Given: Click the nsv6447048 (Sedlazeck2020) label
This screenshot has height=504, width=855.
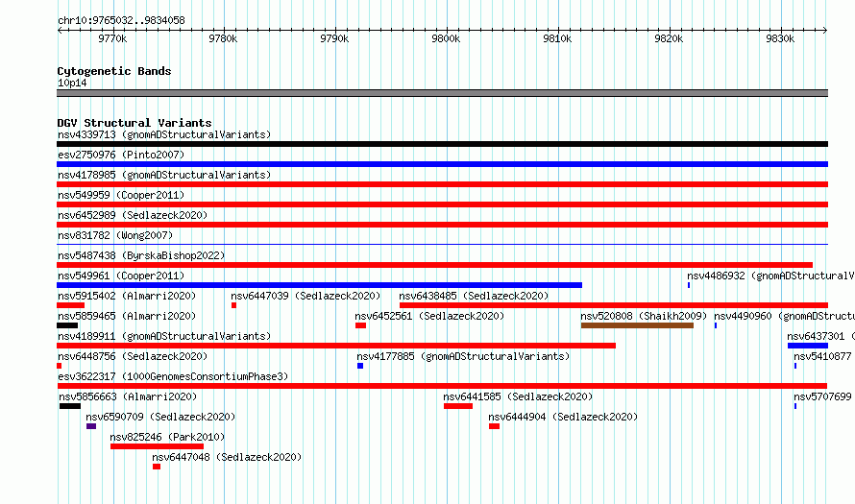Looking at the screenshot, I should [227, 457].
